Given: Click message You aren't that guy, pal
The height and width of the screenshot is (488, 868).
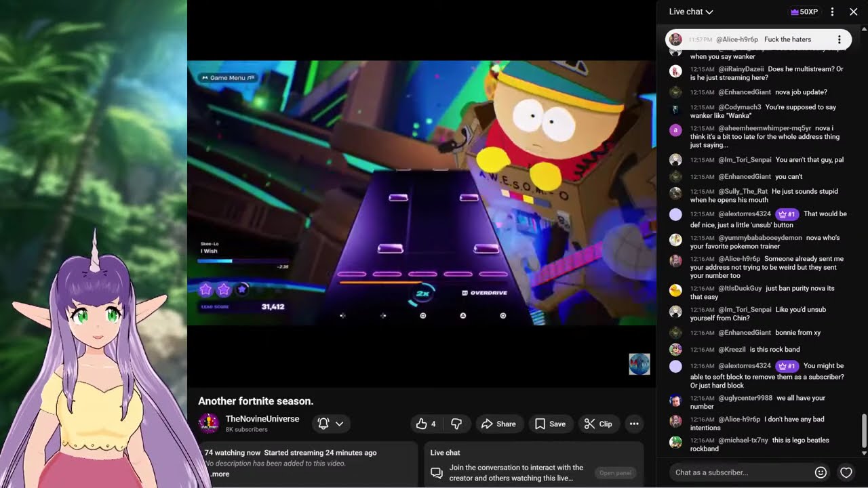Looking at the screenshot, I should [x=810, y=160].
